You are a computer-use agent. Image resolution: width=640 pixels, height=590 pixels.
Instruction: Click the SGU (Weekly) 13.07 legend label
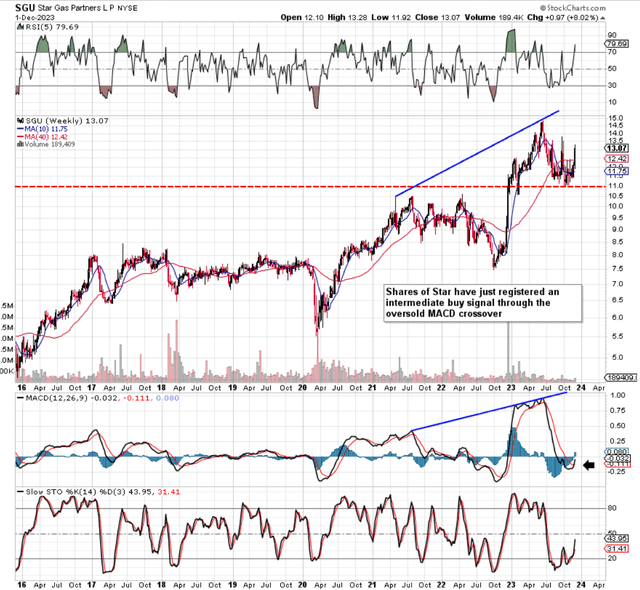tap(67, 121)
